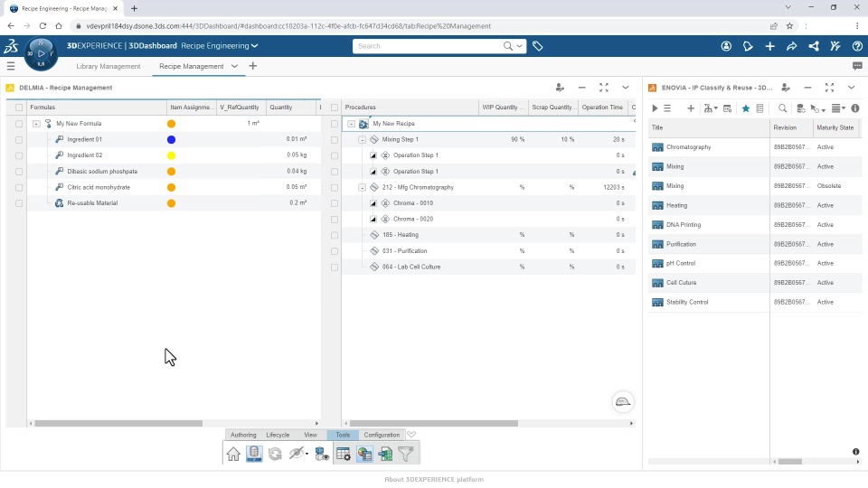Open the hamburger menu below compass
This screenshot has height=488, width=868.
[11, 66]
